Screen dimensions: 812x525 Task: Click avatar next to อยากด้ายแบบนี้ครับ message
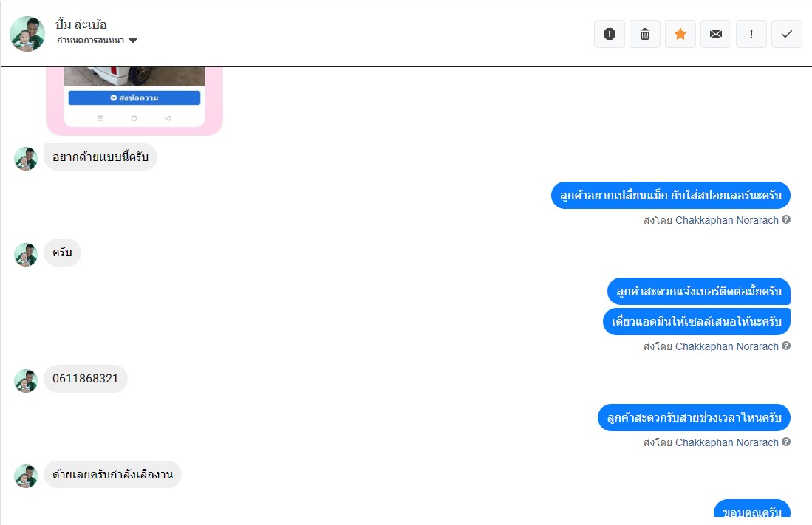tap(26, 159)
